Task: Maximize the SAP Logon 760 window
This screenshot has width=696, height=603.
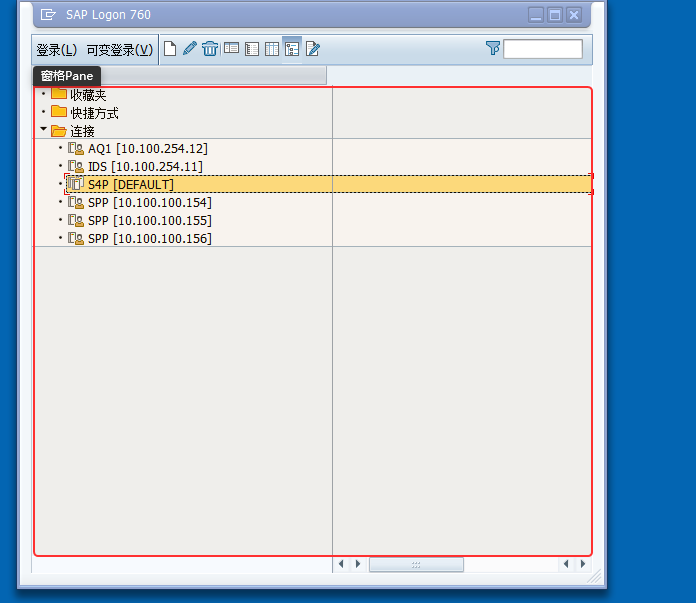Action: 555,15
